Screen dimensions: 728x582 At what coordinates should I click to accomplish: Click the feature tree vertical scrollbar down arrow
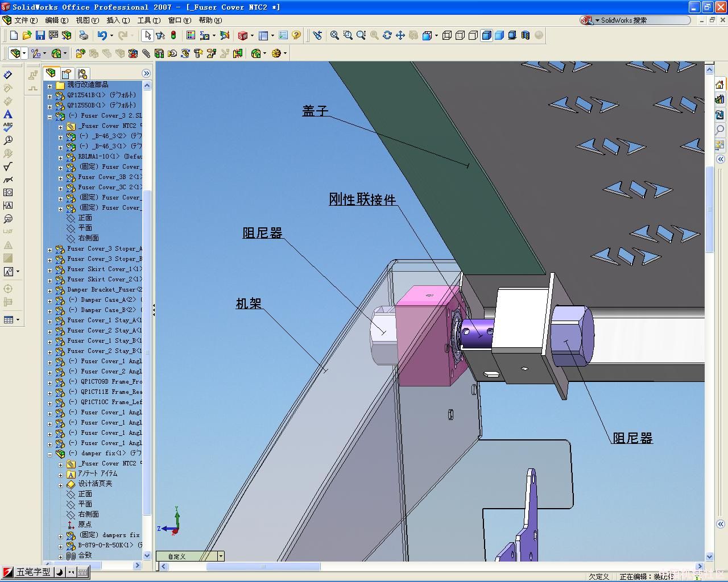tap(147, 556)
